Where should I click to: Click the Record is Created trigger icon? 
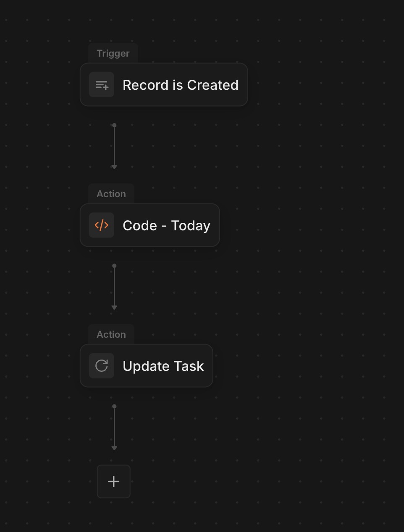tap(102, 85)
